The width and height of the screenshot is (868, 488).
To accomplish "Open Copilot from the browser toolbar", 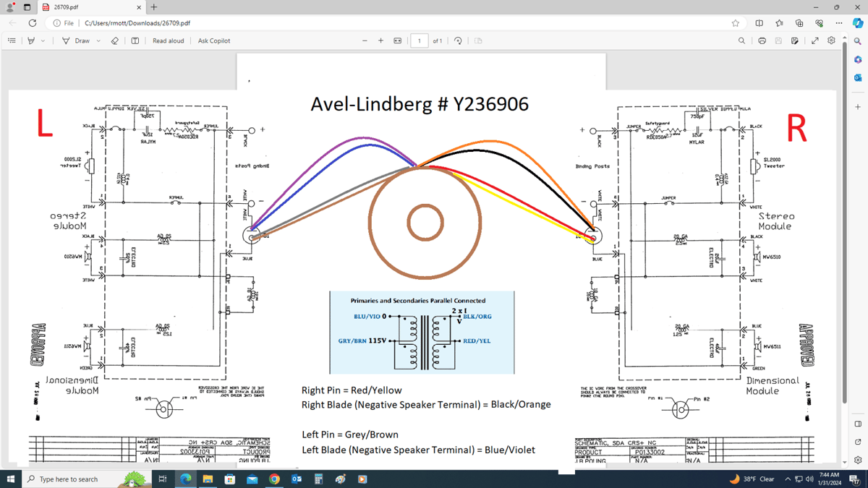I will coord(858,23).
